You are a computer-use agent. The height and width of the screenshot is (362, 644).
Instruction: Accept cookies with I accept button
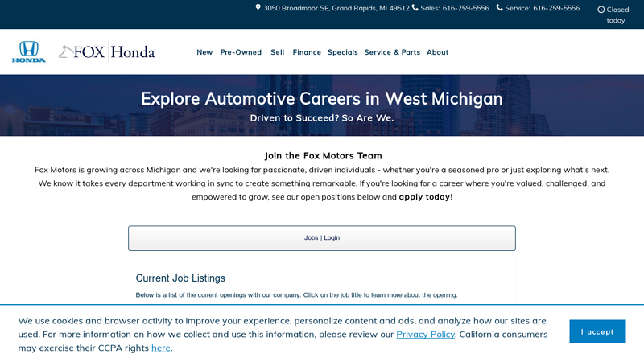(x=597, y=331)
